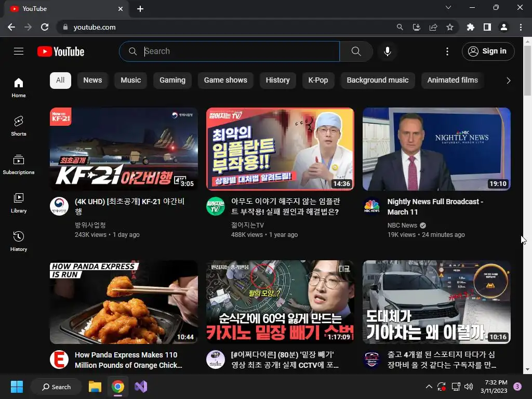Click the YouTube logo
Screen dimensions: 532x399
(x=61, y=51)
